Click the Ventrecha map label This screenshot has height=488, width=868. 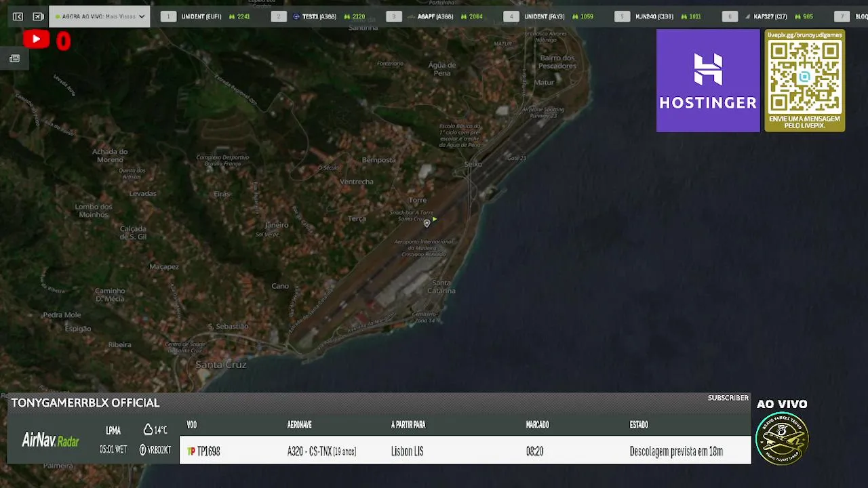click(x=357, y=182)
